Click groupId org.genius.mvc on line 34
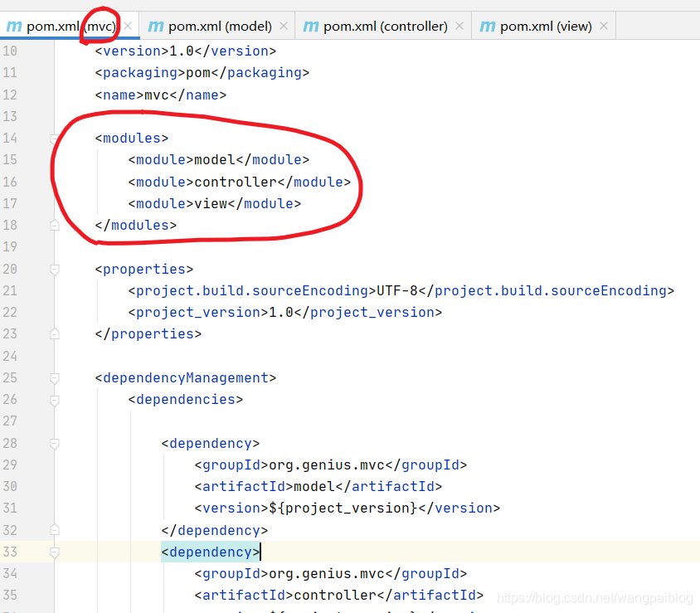Screen dimensions: 700x613 click(x=327, y=573)
